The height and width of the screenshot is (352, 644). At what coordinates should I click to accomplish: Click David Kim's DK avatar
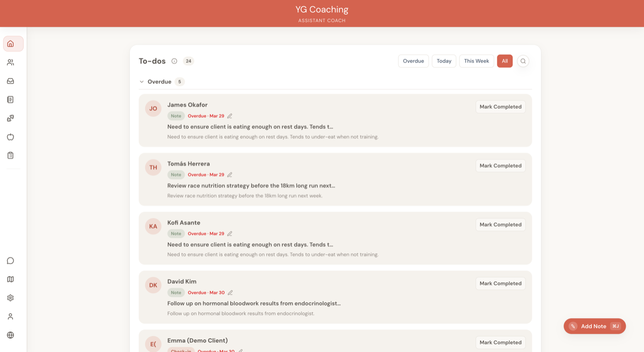click(153, 285)
